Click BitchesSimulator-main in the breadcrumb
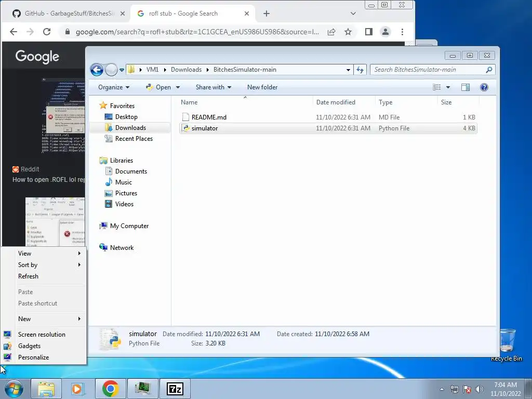This screenshot has width=532, height=399. 245,70
